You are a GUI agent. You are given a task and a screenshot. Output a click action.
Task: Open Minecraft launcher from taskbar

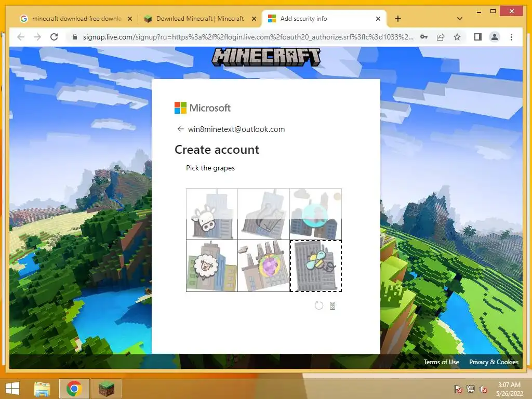click(x=106, y=389)
